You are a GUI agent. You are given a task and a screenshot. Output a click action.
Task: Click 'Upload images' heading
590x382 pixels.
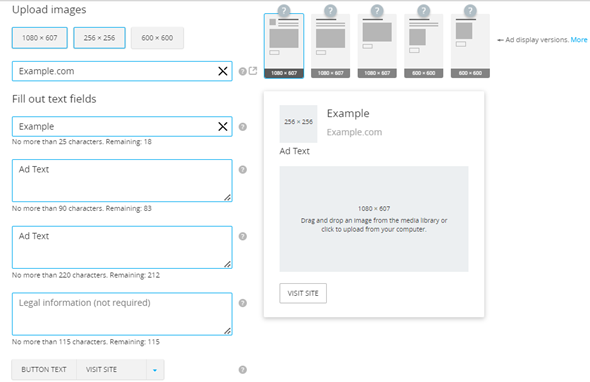tap(49, 10)
